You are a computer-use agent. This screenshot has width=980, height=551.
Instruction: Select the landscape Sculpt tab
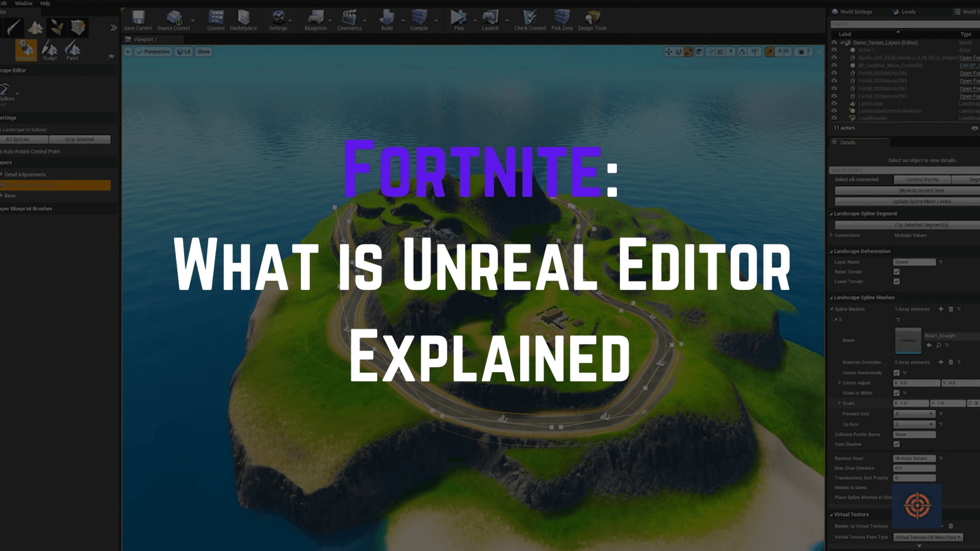coord(50,51)
